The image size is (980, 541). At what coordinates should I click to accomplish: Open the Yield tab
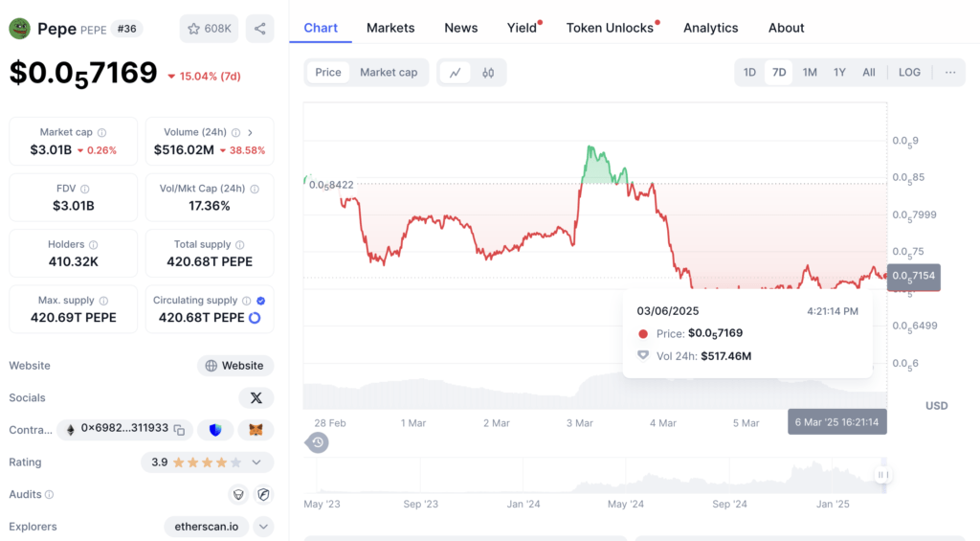pyautogui.click(x=522, y=28)
